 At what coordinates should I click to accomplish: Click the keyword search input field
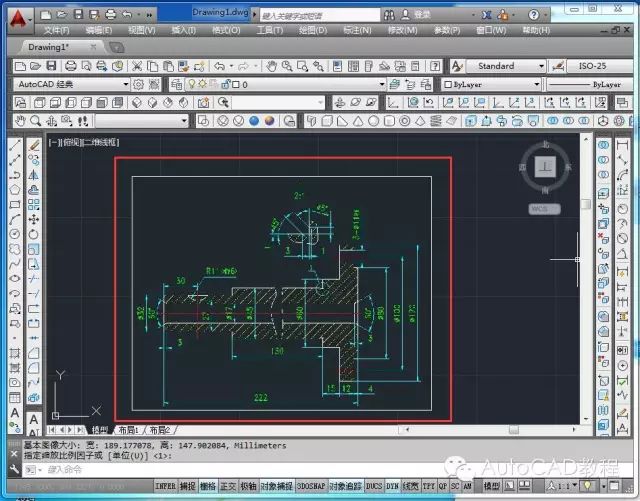point(320,16)
